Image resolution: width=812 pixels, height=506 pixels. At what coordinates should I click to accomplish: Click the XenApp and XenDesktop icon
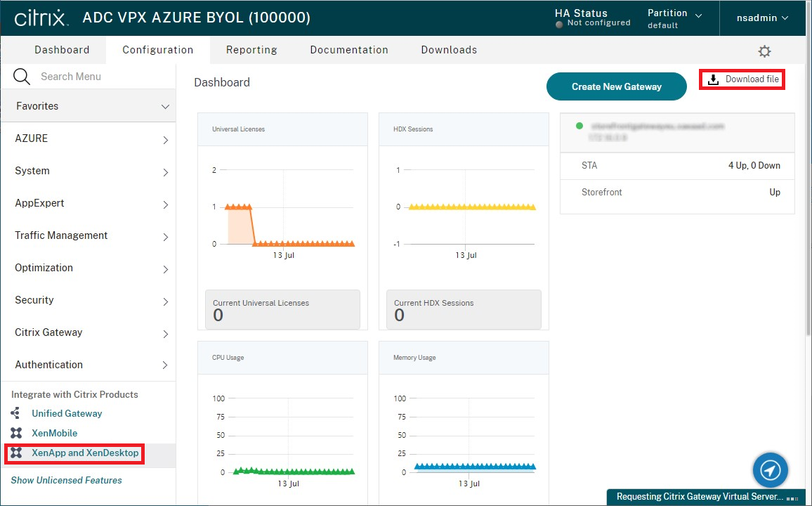click(15, 453)
